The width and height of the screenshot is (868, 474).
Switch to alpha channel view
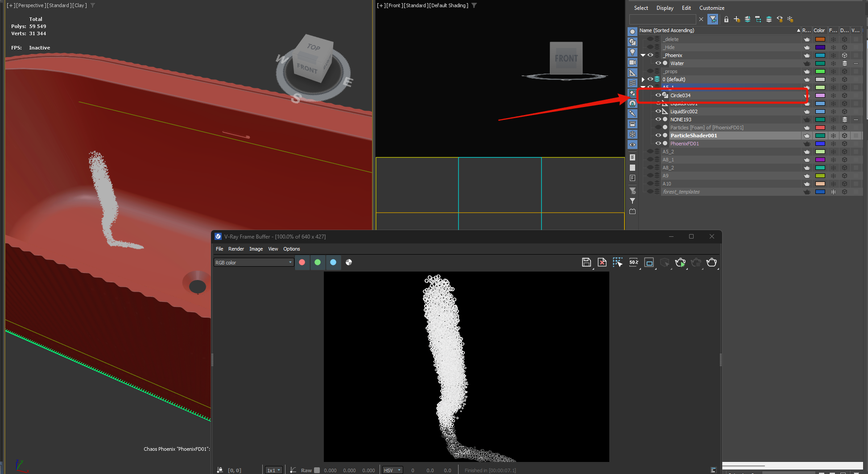349,262
